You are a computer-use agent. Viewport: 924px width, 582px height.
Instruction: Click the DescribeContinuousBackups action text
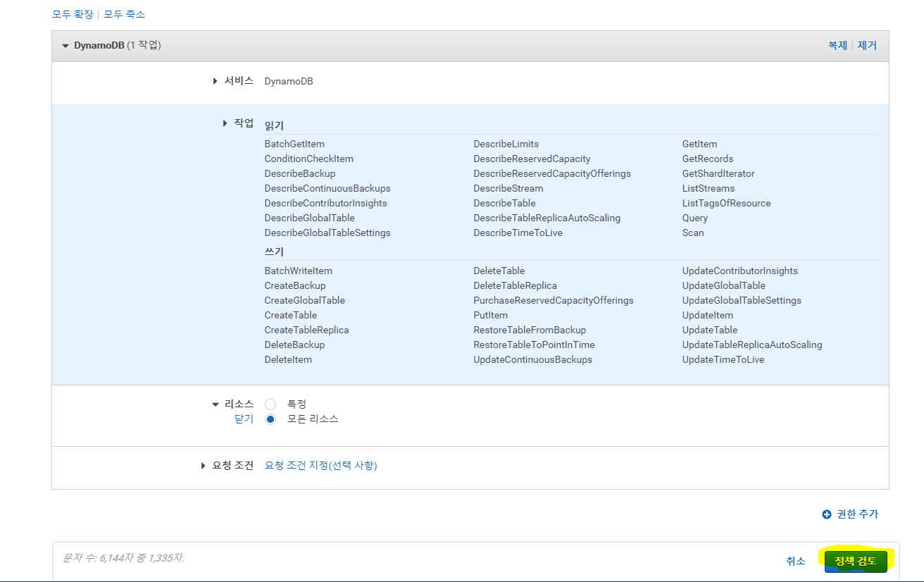(x=327, y=188)
